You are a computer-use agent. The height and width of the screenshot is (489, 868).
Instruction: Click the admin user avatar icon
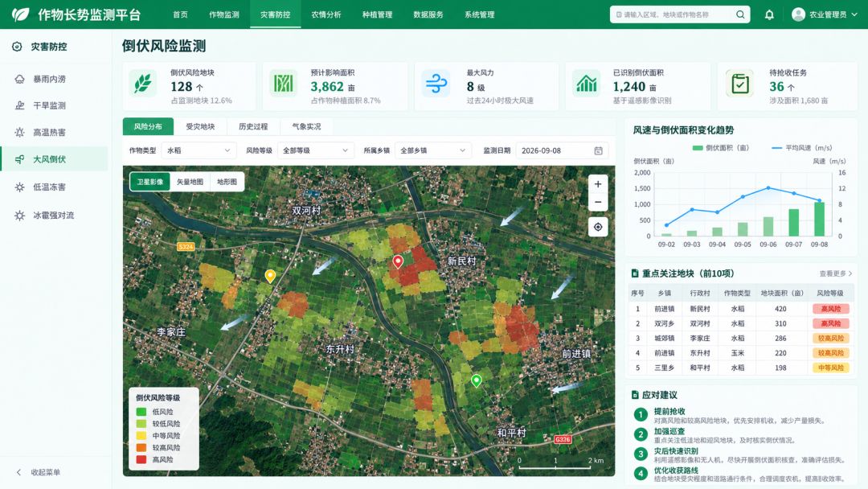click(798, 14)
